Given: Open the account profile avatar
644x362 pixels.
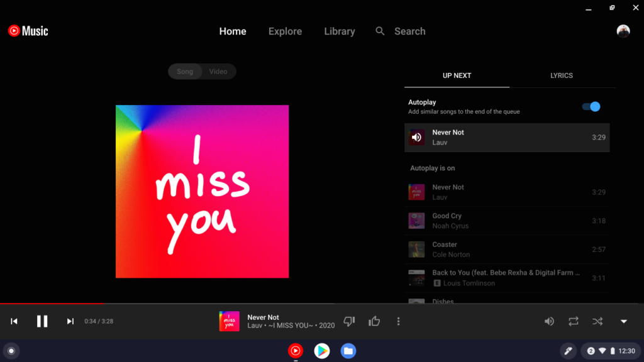Looking at the screenshot, I should coord(623,31).
